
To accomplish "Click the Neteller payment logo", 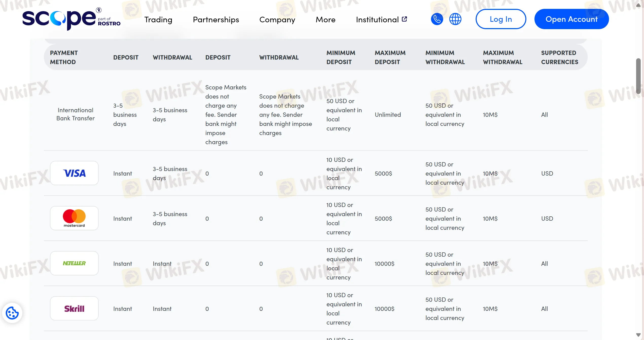I will click(74, 263).
